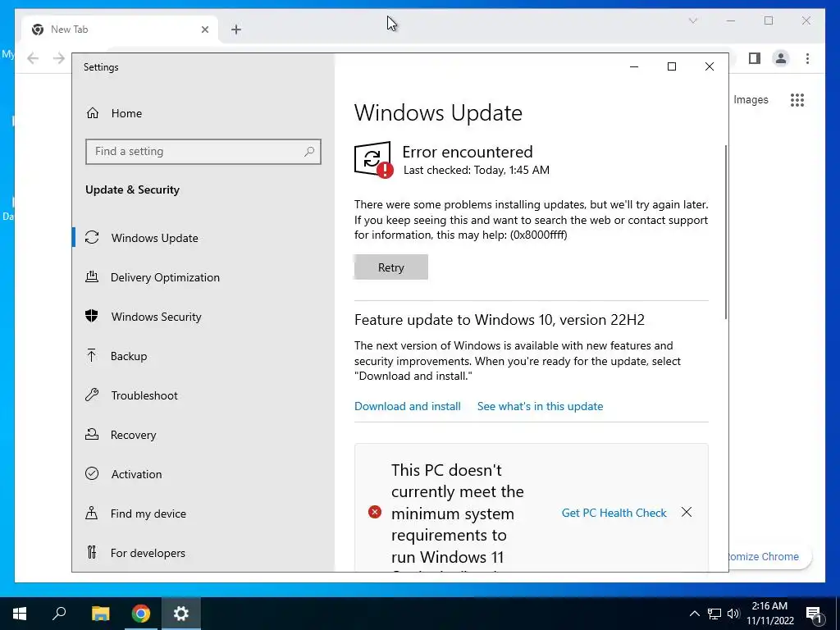Open File Explorer from taskbar
The height and width of the screenshot is (630, 840).
pyautogui.click(x=100, y=614)
